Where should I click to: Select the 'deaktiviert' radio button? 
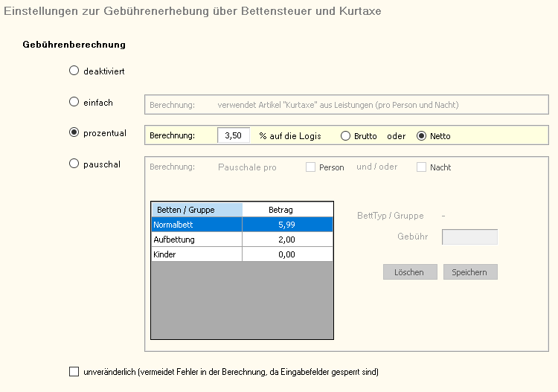(74, 71)
